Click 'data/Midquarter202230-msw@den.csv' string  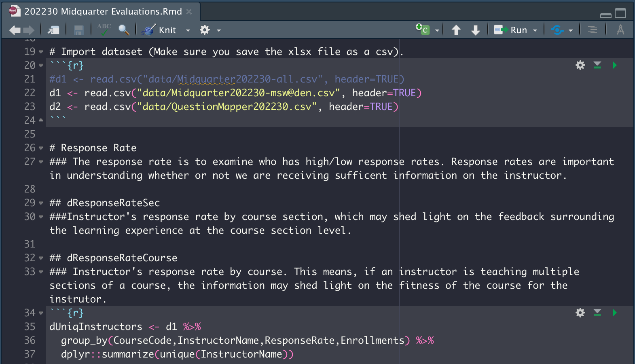click(239, 93)
